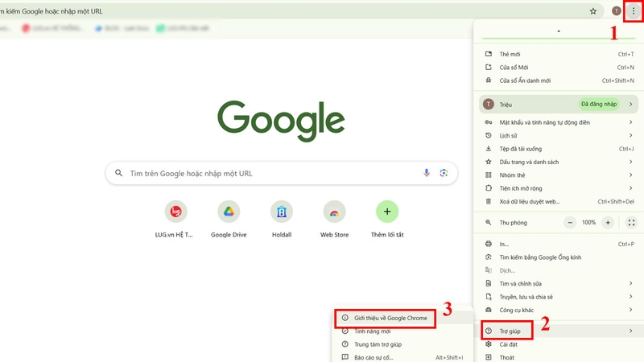Choose Tìm kiếm bằng Google Ống kính
The image size is (644, 362).
click(x=559, y=257)
